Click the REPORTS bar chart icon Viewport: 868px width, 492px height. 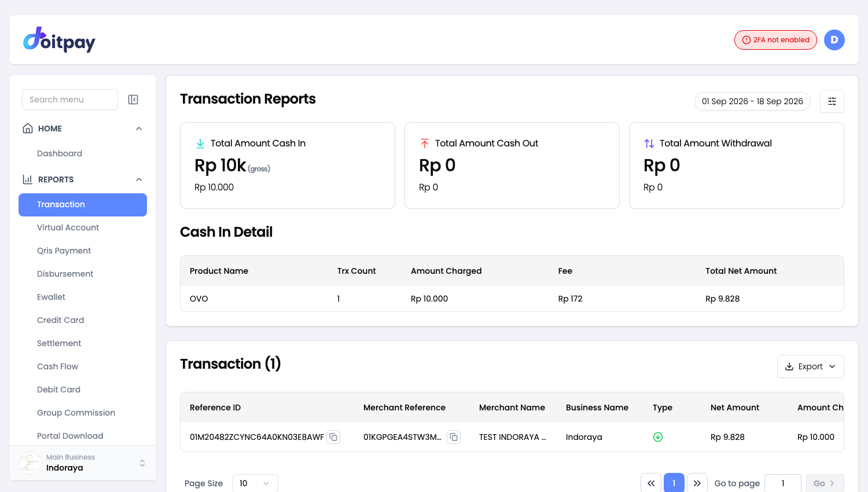click(x=28, y=179)
